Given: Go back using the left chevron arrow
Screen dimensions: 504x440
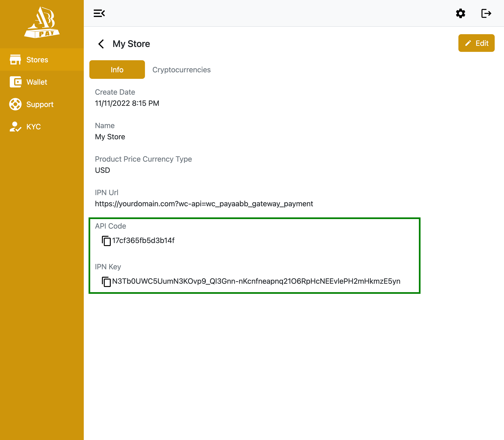Looking at the screenshot, I should point(101,44).
